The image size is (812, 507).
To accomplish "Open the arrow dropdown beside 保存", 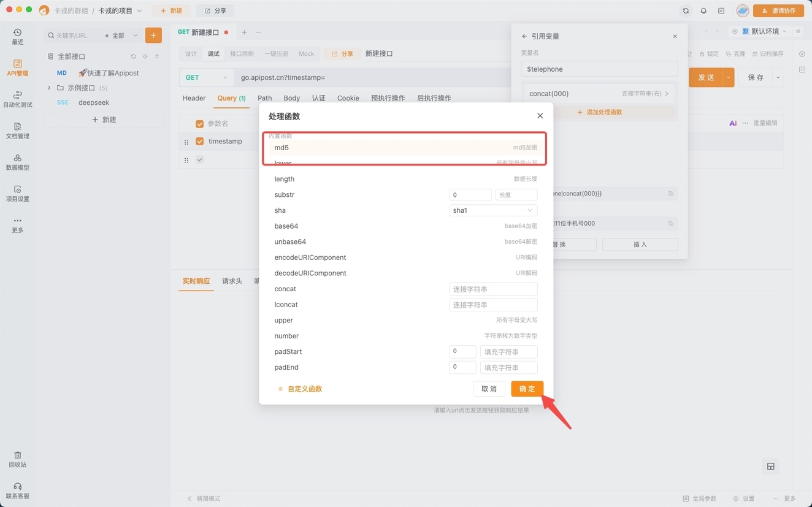I will point(778,77).
